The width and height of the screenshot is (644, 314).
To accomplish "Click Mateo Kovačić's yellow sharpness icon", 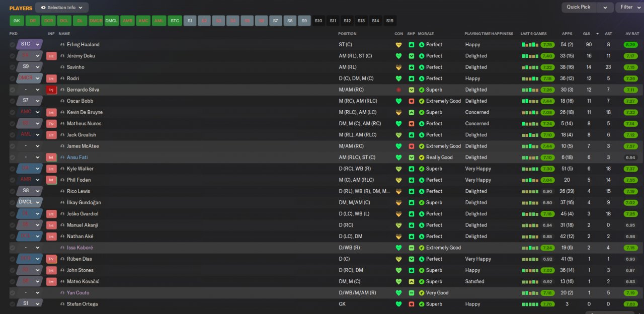I will click(411, 281).
